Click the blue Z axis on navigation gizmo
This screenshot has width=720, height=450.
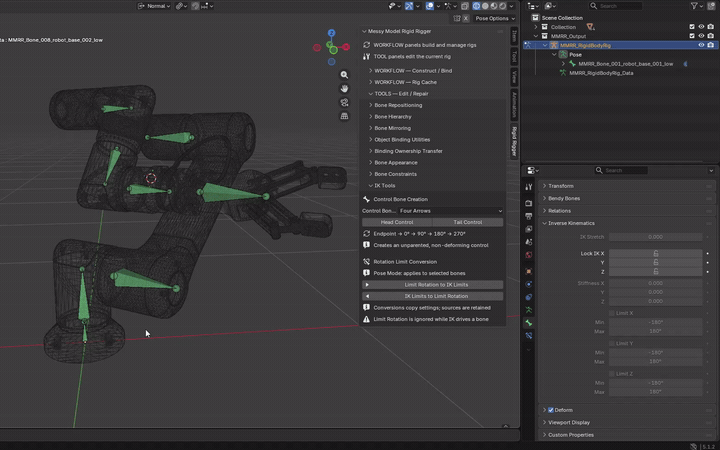[x=331, y=33]
